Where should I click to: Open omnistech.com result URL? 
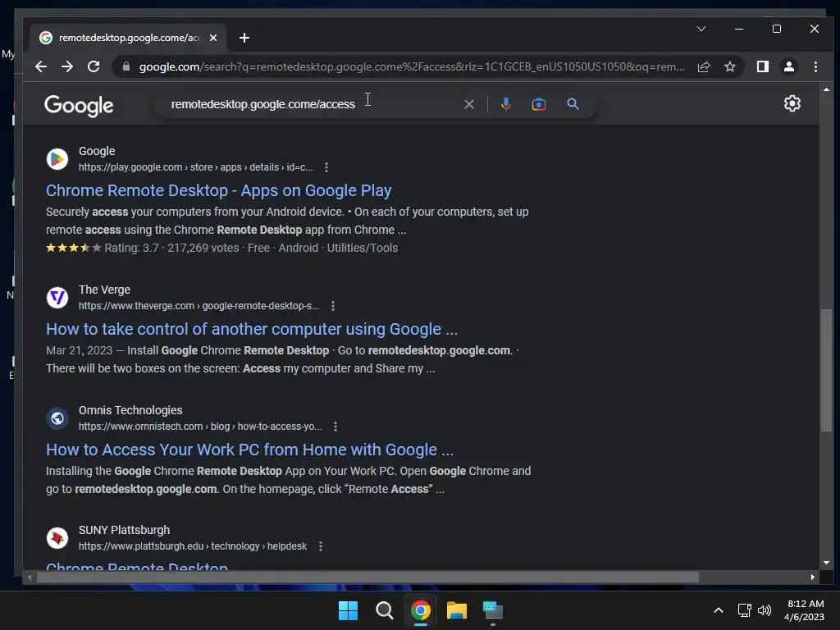[x=200, y=427]
